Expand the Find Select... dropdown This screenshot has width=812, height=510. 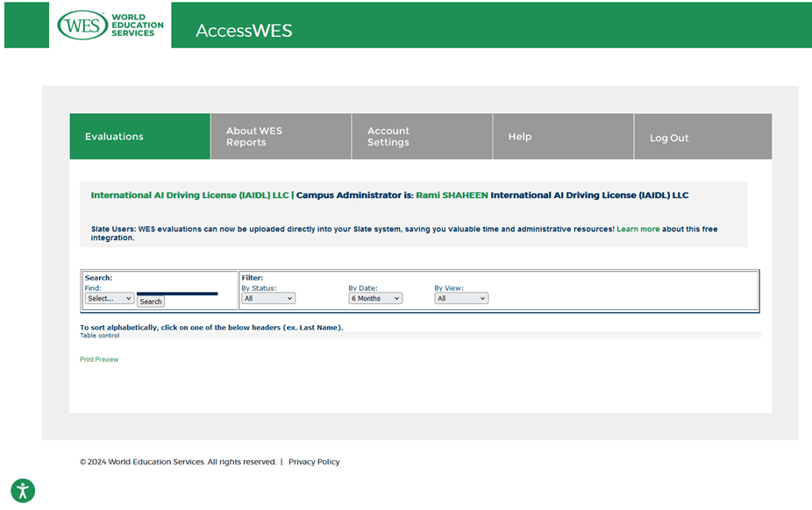coord(110,299)
